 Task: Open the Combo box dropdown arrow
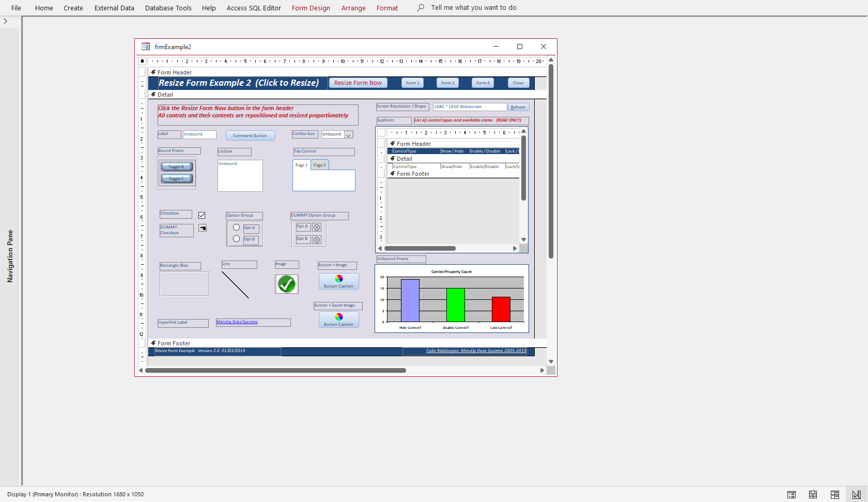coord(349,135)
